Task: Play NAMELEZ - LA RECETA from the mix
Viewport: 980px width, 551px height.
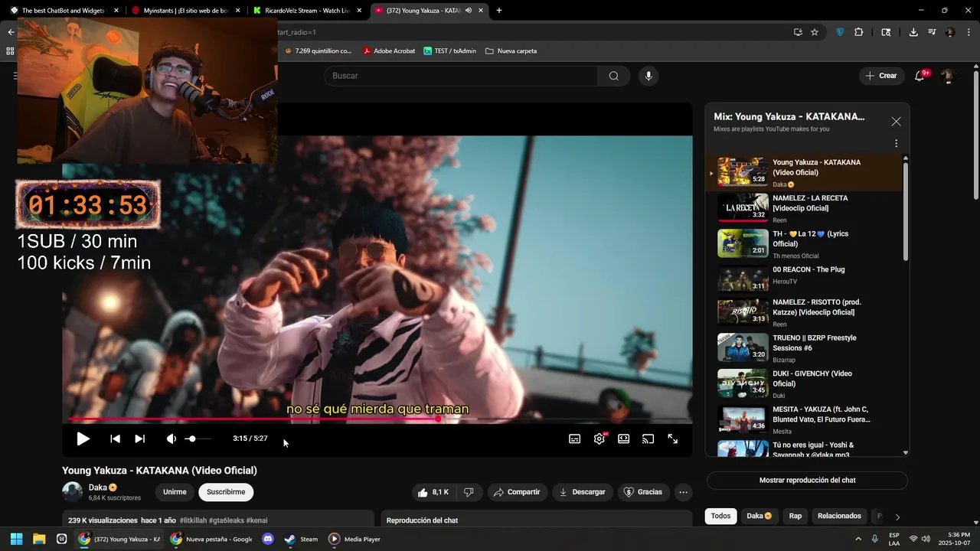Action: pyautogui.click(x=804, y=208)
